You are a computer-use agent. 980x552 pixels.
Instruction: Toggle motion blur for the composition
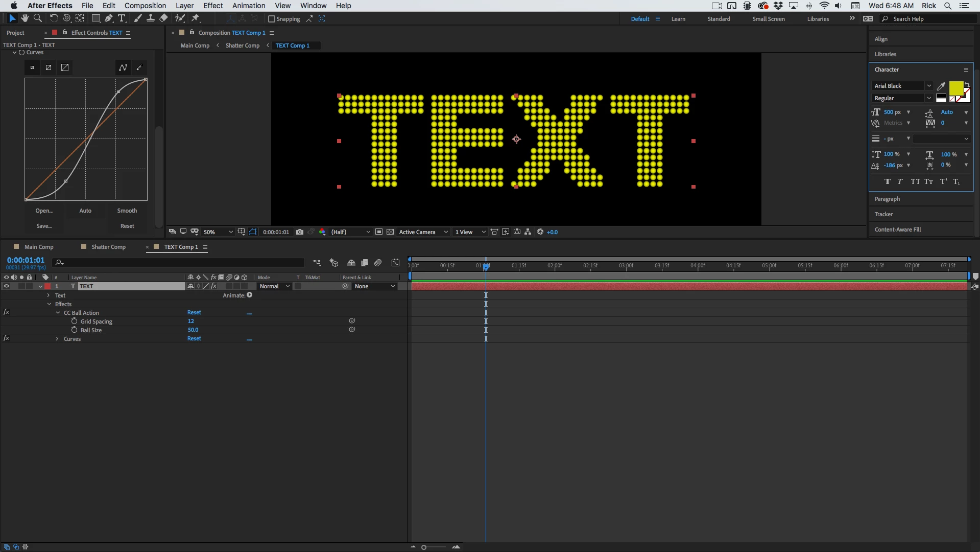click(378, 263)
